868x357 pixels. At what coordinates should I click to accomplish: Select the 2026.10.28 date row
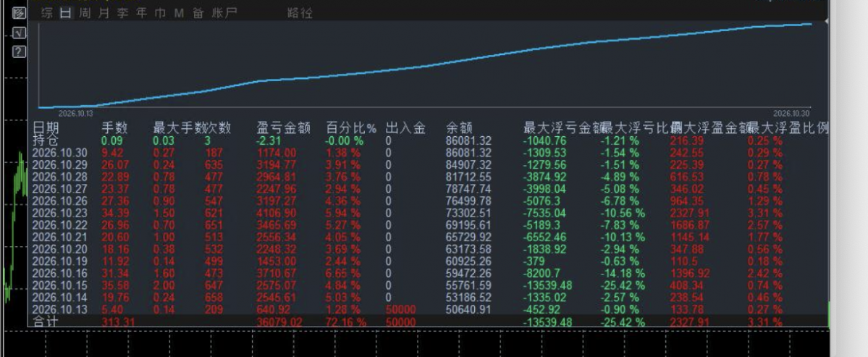pyautogui.click(x=60, y=177)
